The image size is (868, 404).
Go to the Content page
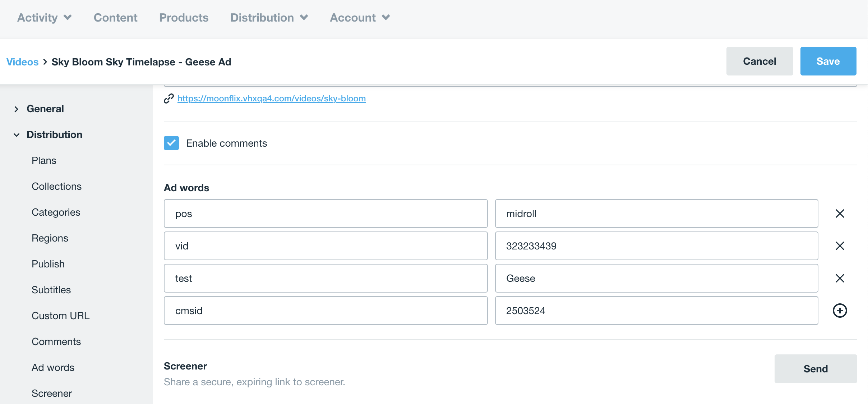click(x=115, y=18)
